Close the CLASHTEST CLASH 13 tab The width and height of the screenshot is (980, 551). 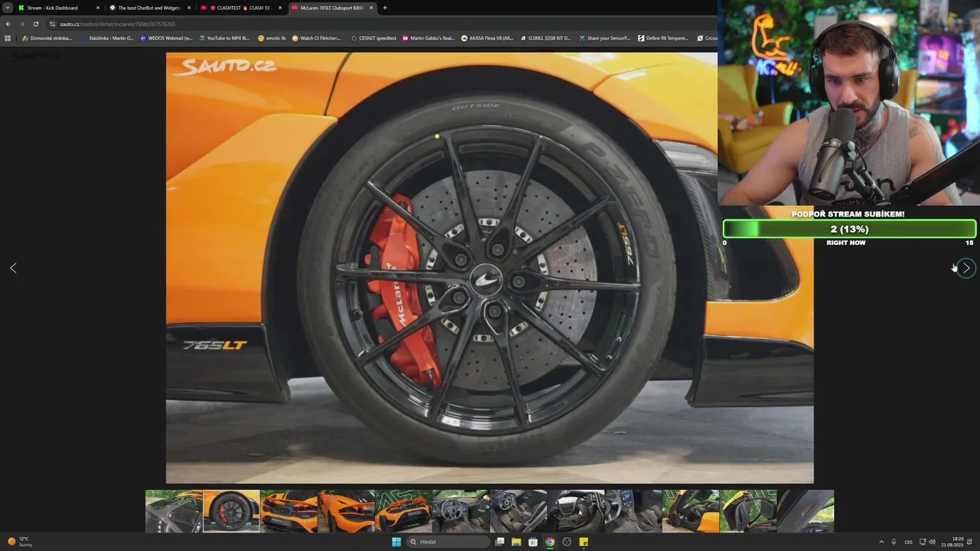pyautogui.click(x=280, y=8)
